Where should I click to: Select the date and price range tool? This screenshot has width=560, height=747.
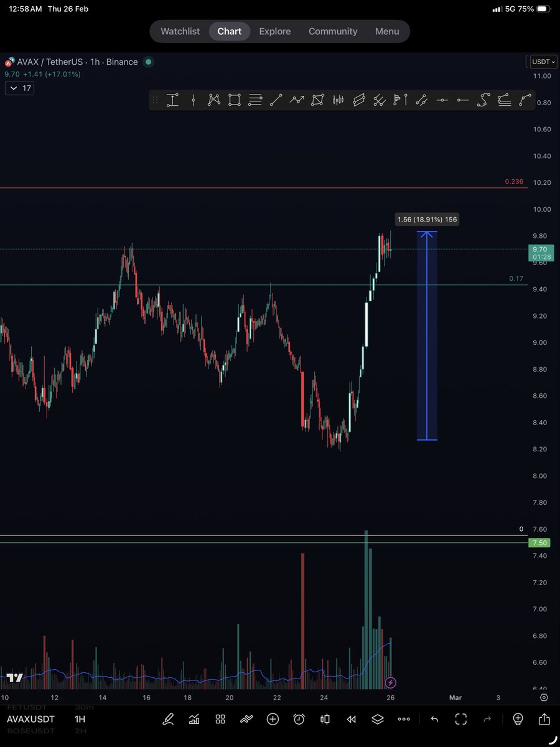click(x=172, y=100)
